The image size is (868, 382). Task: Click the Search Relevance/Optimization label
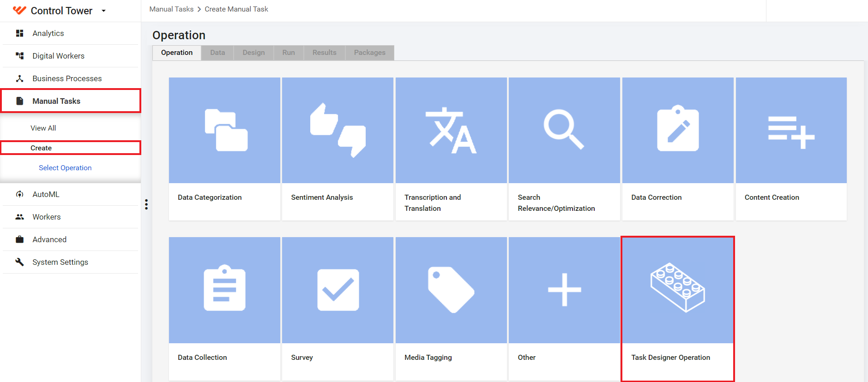[x=556, y=203]
